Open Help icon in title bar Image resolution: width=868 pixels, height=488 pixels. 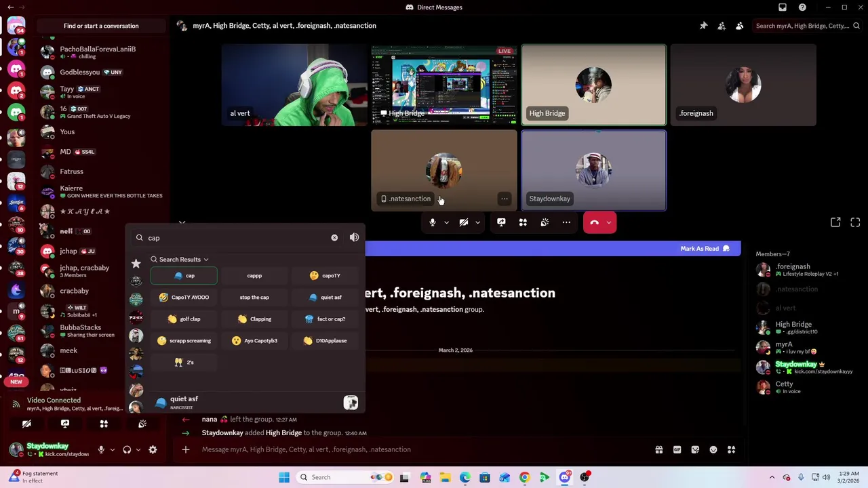click(802, 7)
